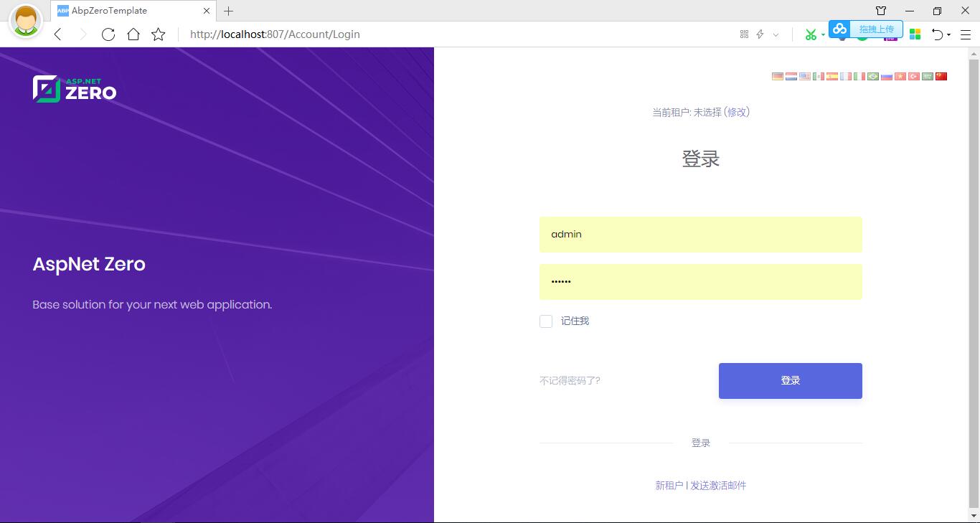Expand the screenshot tool dropdown arrow
980x523 pixels.
pyautogui.click(x=823, y=34)
